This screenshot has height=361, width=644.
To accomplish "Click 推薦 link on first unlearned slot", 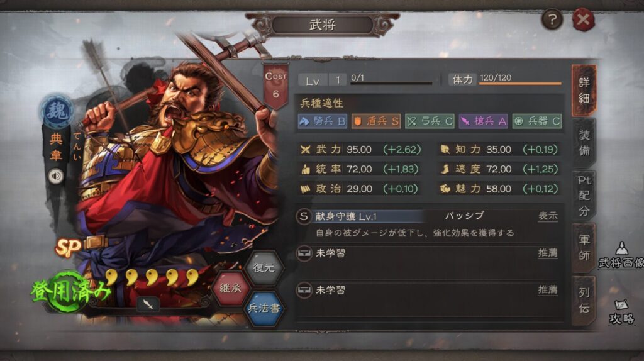I will click(548, 253).
